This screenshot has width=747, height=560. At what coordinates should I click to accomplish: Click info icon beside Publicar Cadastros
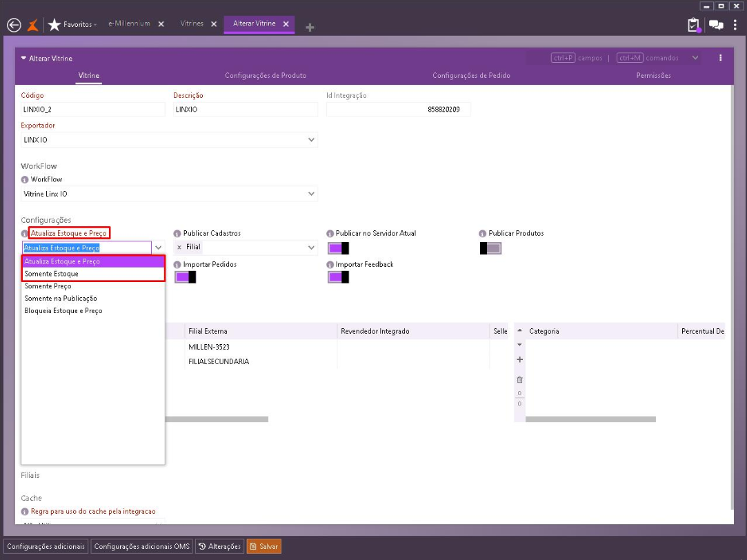[177, 233]
